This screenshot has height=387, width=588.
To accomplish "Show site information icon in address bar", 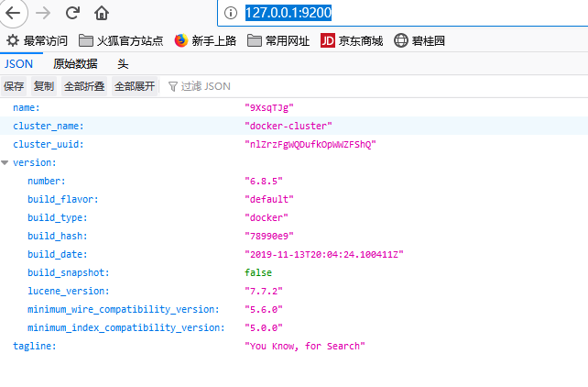I will tap(231, 13).
